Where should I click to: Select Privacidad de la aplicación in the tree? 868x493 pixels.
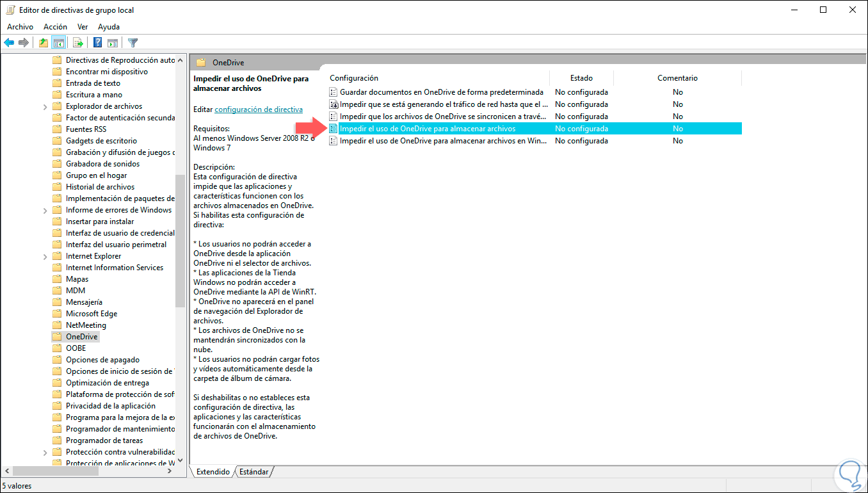pyautogui.click(x=111, y=406)
